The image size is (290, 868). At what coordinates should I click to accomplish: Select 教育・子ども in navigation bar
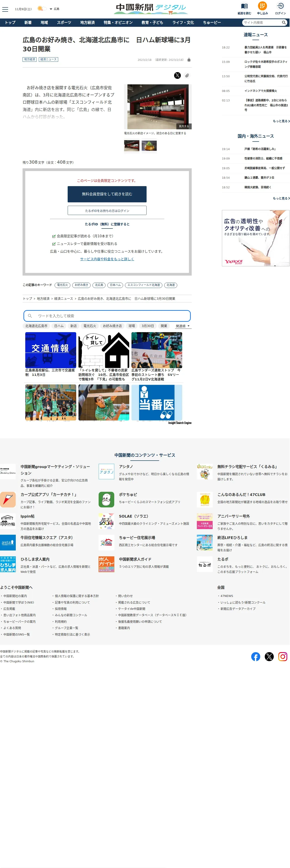(152, 23)
